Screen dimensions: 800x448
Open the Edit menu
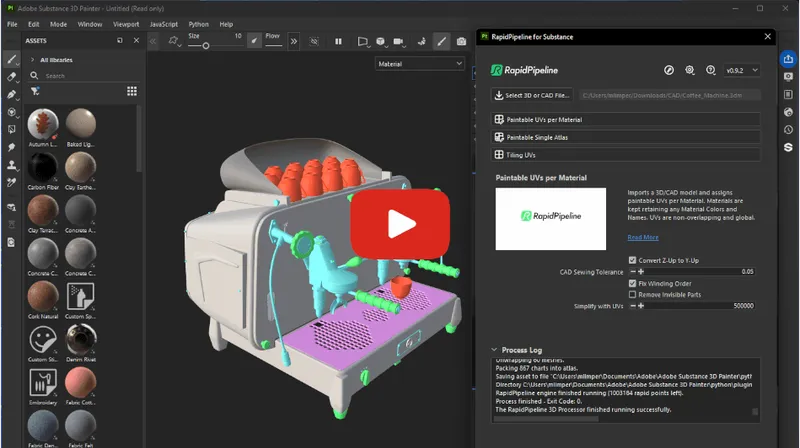34,24
